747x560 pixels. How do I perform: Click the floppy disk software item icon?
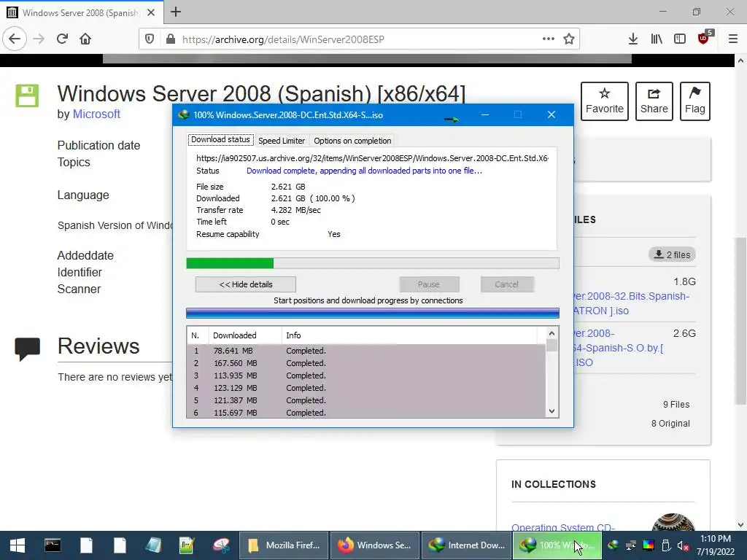27,96
